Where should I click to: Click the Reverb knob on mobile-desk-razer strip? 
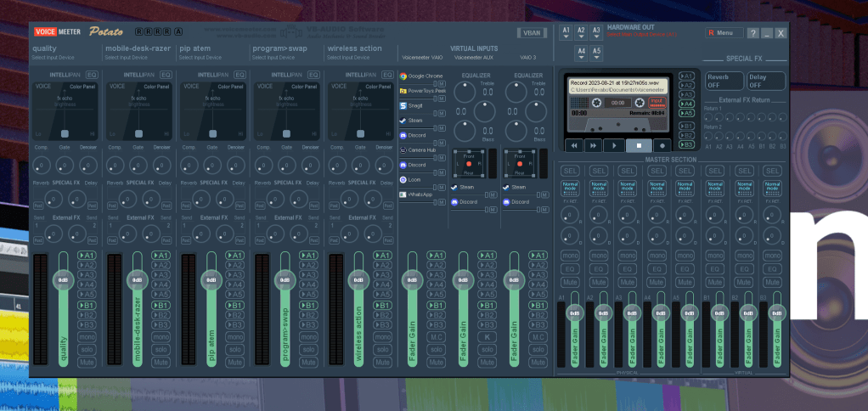(127, 200)
